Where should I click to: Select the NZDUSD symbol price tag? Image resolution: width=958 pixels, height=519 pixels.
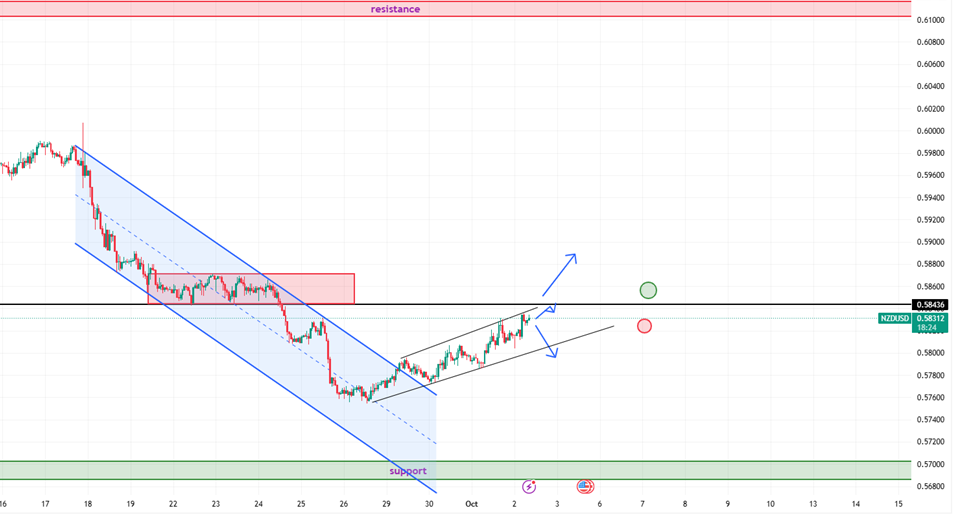tap(894, 318)
